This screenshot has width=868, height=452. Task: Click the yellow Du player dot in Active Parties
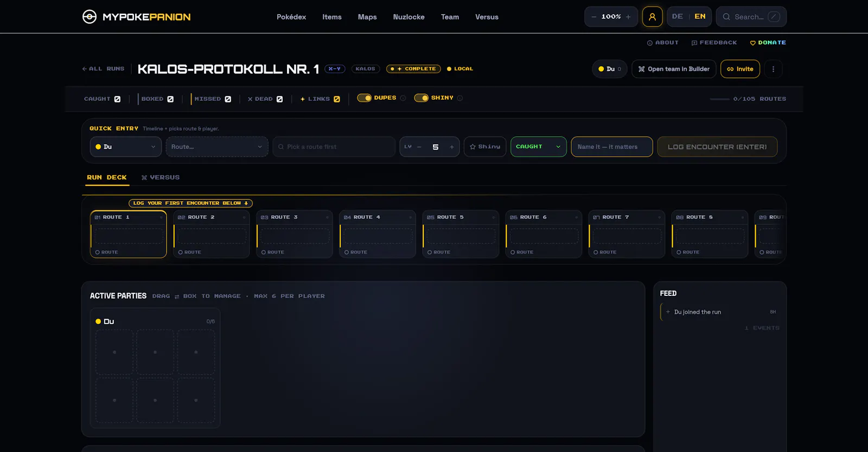[98, 321]
